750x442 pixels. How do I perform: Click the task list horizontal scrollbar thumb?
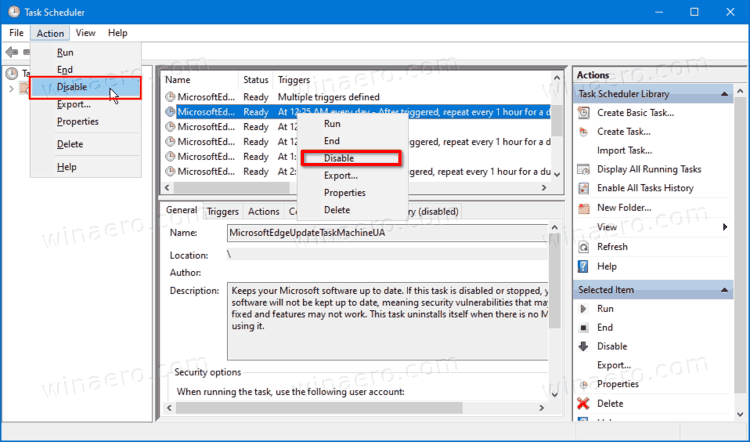coord(232,188)
